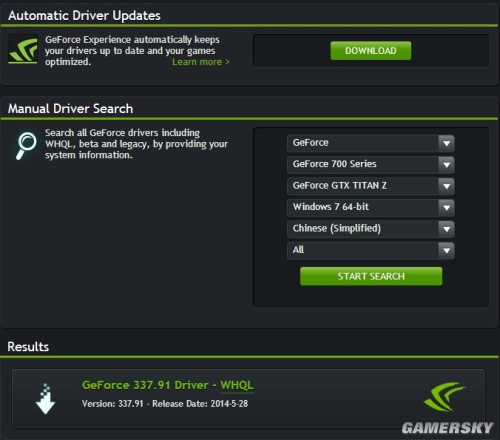The width and height of the screenshot is (500, 440).
Task: Change the Windows 7 64-bit operating system dropdown
Action: (x=371, y=207)
